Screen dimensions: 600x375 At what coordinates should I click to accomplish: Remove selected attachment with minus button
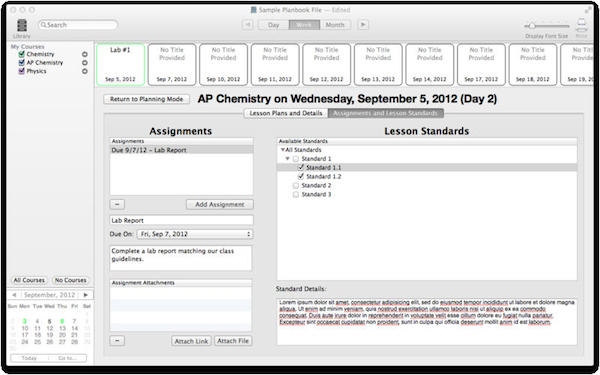click(117, 341)
